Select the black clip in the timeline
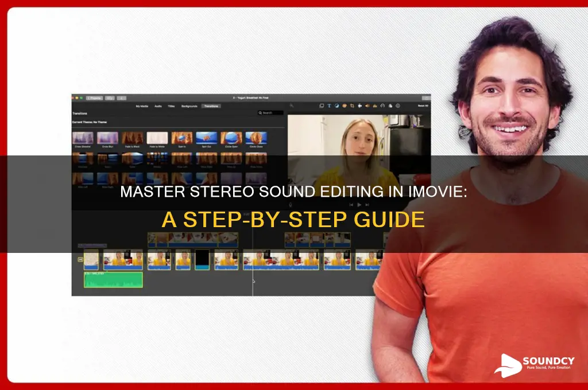588x390 pixels. (203, 260)
